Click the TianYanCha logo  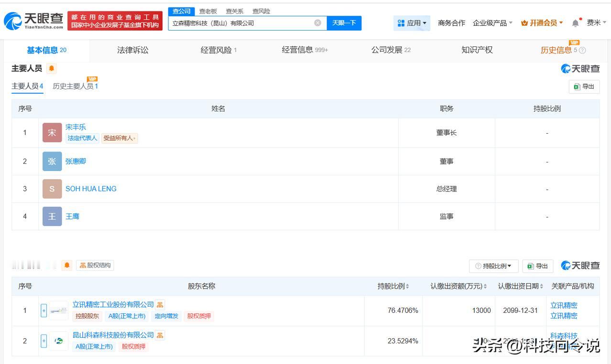pyautogui.click(x=33, y=21)
